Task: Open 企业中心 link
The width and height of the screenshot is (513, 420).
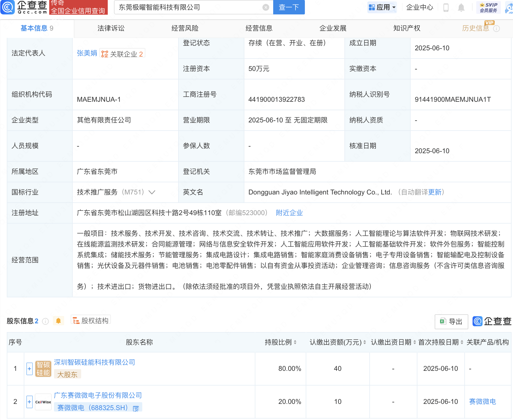Action: point(420,7)
